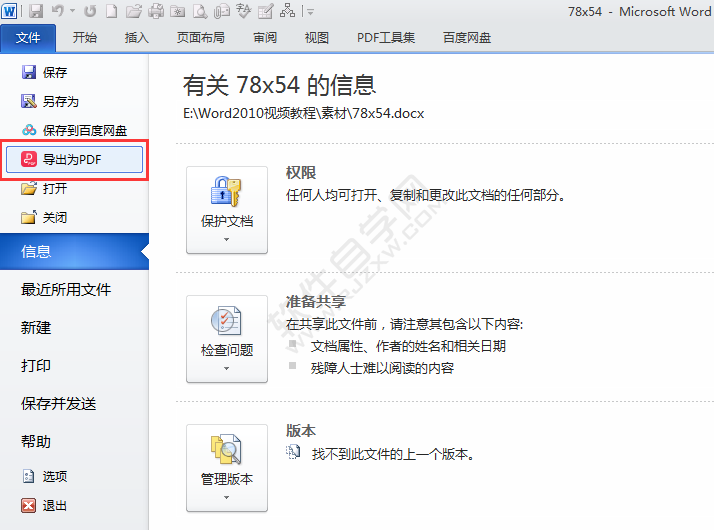Click the new folder icon in the quick access toolbar
714x530 pixels.
(x=178, y=11)
